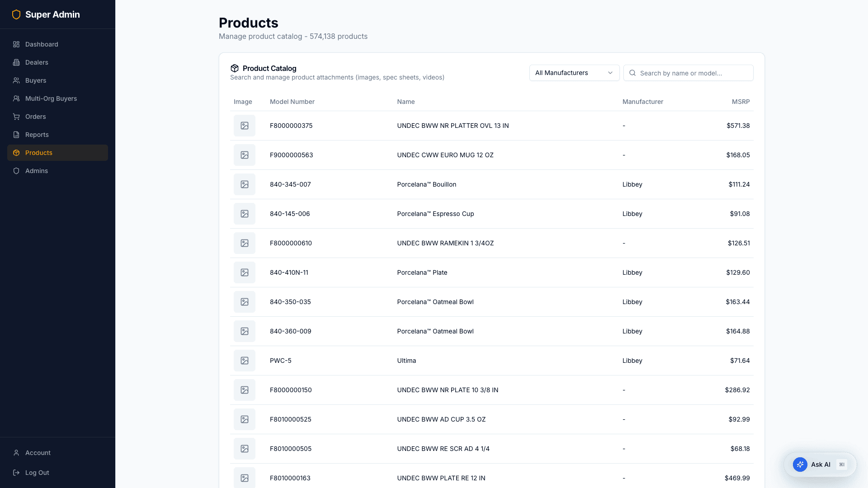Click the Admins shield icon
Image resolution: width=868 pixels, height=488 pixels.
coord(16,171)
